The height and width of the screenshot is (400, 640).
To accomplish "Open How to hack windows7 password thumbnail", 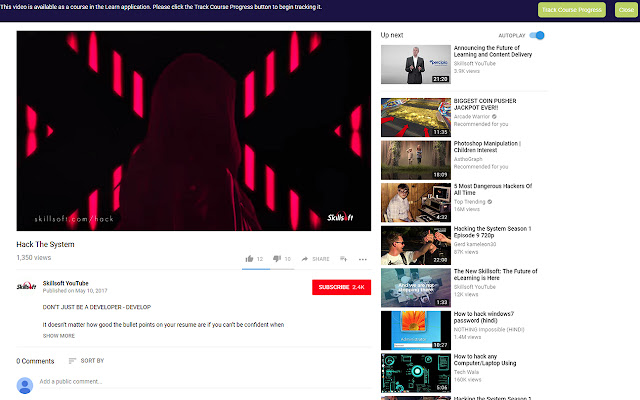I will pyautogui.click(x=416, y=330).
